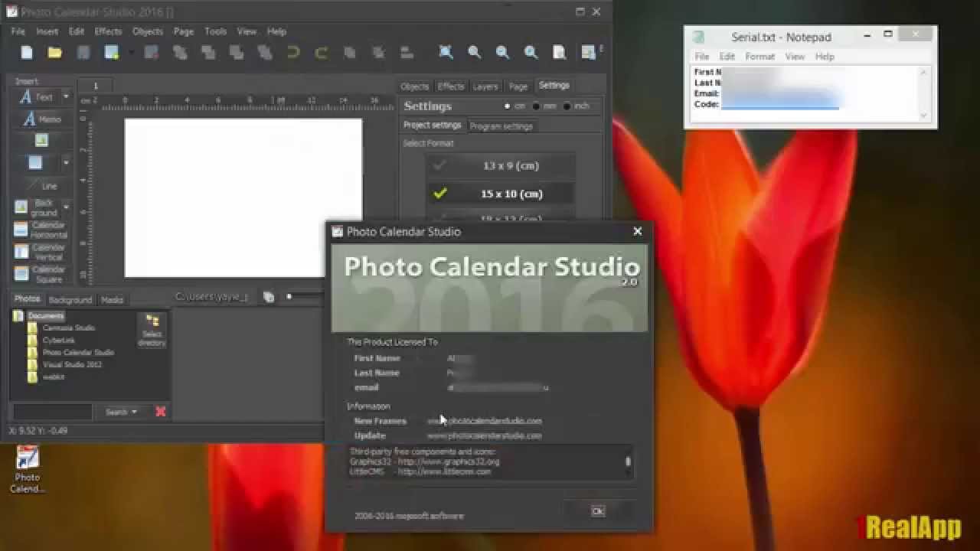The width and height of the screenshot is (980, 551).
Task: Select the Photo Calendar Studio folder in the tree
Action: (78, 352)
